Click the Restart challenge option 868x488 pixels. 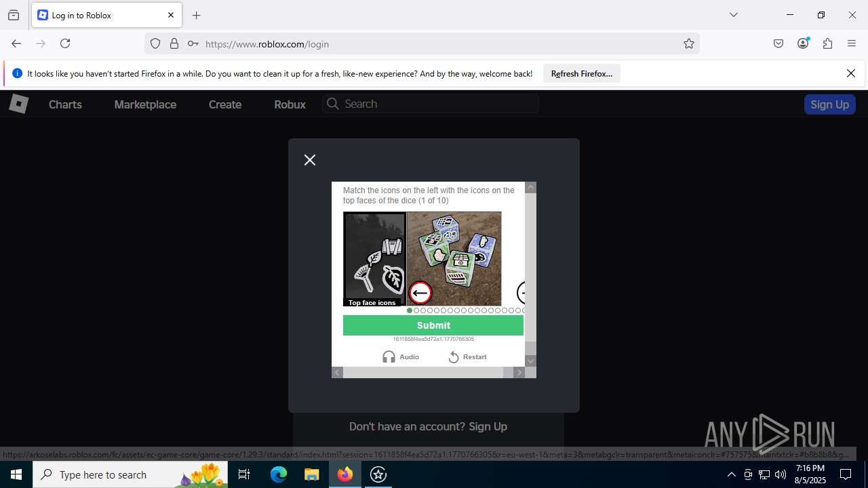(467, 357)
